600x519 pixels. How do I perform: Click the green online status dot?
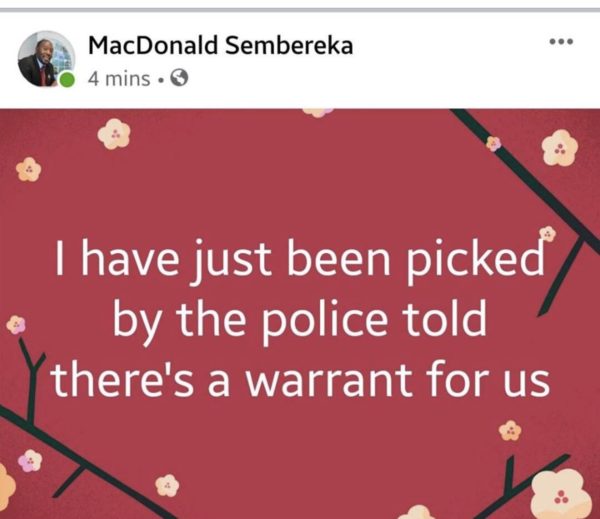[67, 80]
